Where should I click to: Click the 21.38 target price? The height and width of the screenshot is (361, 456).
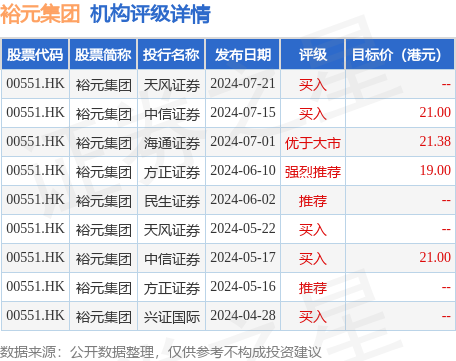(435, 142)
